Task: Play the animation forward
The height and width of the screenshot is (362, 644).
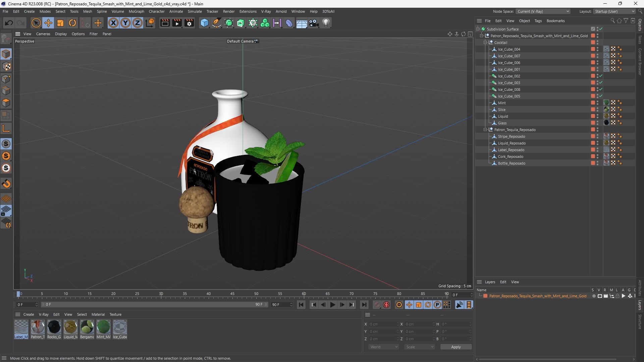Action: pos(332,305)
